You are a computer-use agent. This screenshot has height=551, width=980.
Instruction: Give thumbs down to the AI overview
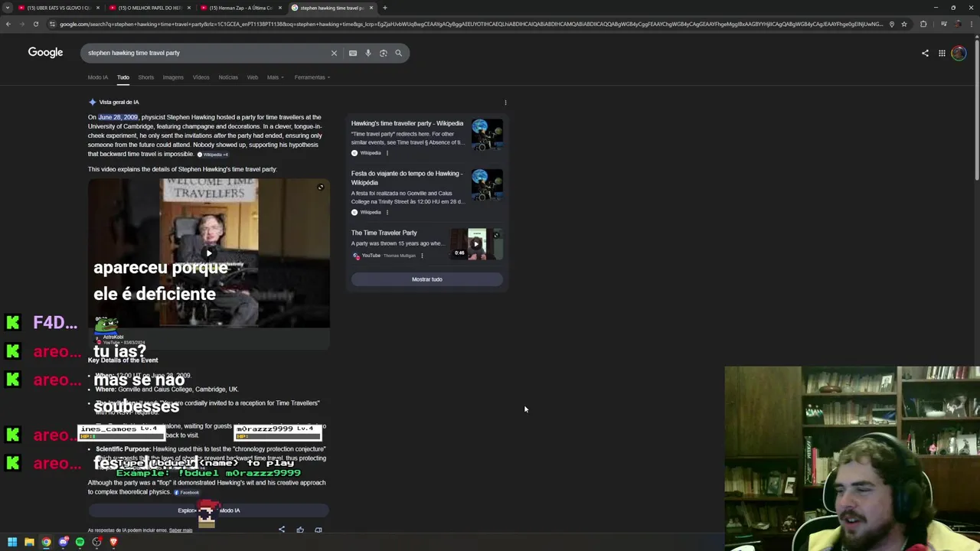pos(318,530)
